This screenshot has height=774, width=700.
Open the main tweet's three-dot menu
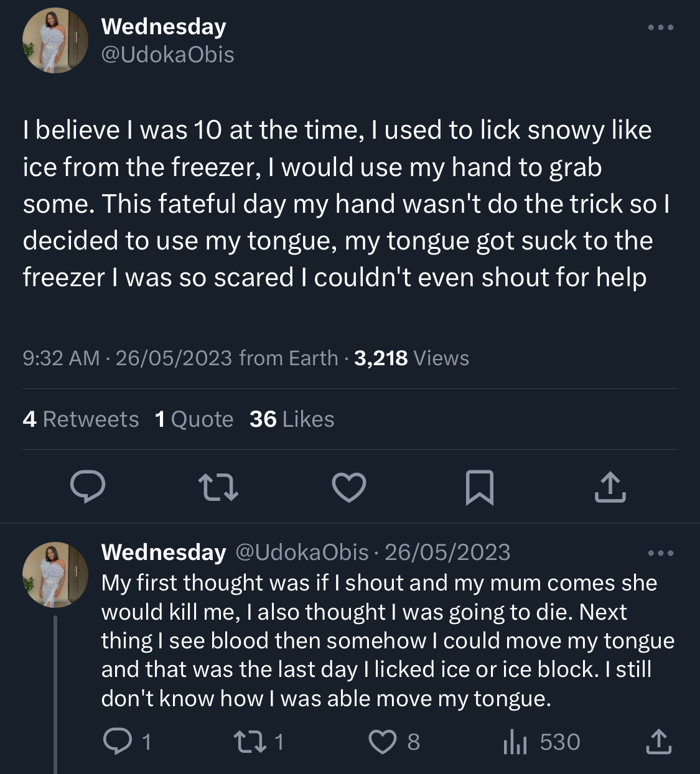660,27
